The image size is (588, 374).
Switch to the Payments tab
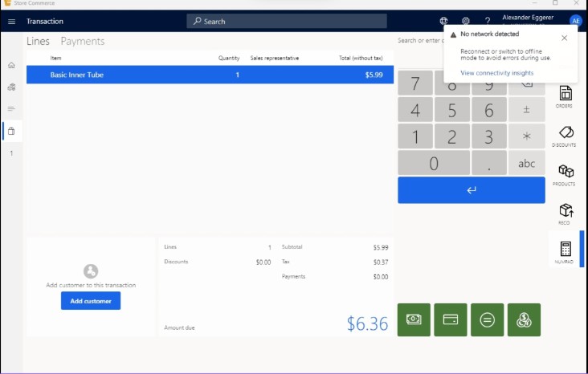point(83,41)
